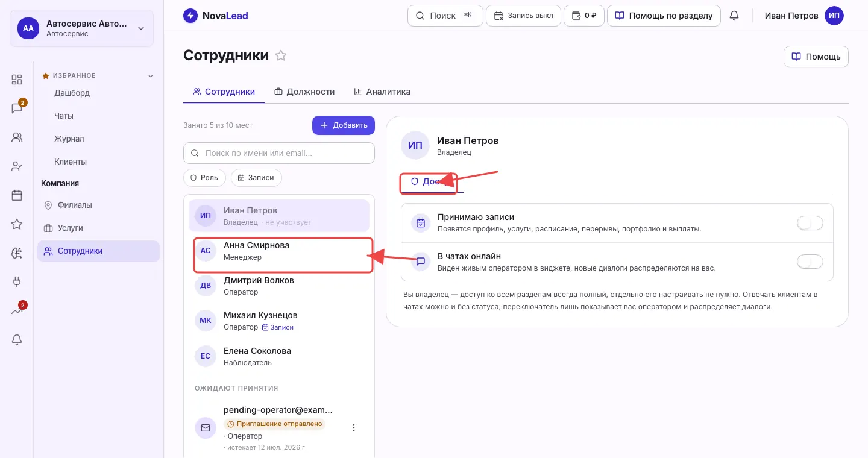This screenshot has height=458, width=868.
Task: Click the Помощь по разделу button
Action: 664,16
